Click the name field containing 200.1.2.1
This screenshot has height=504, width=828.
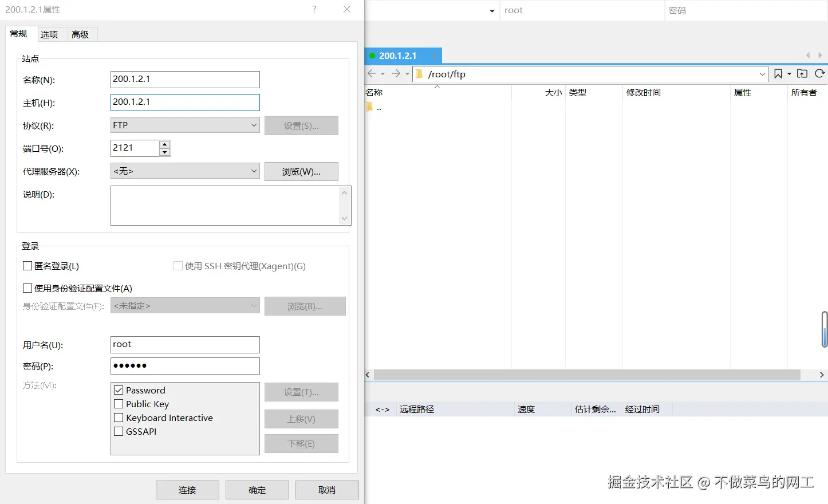tap(185, 79)
